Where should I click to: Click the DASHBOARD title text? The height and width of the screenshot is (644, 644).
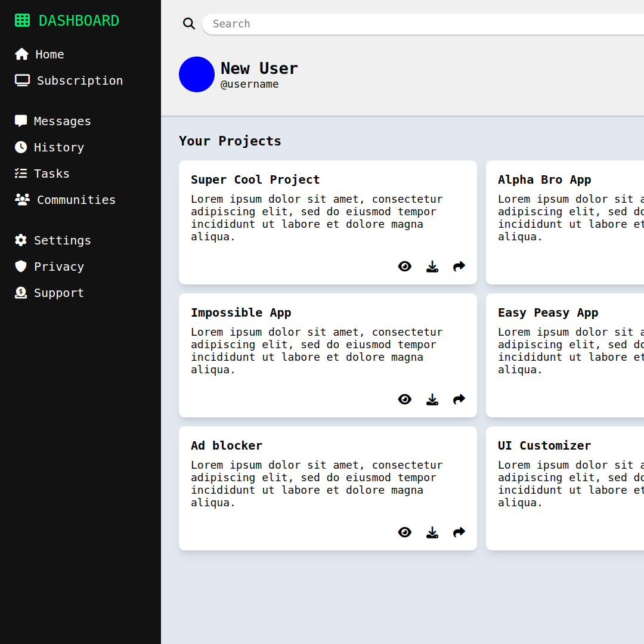point(79,20)
